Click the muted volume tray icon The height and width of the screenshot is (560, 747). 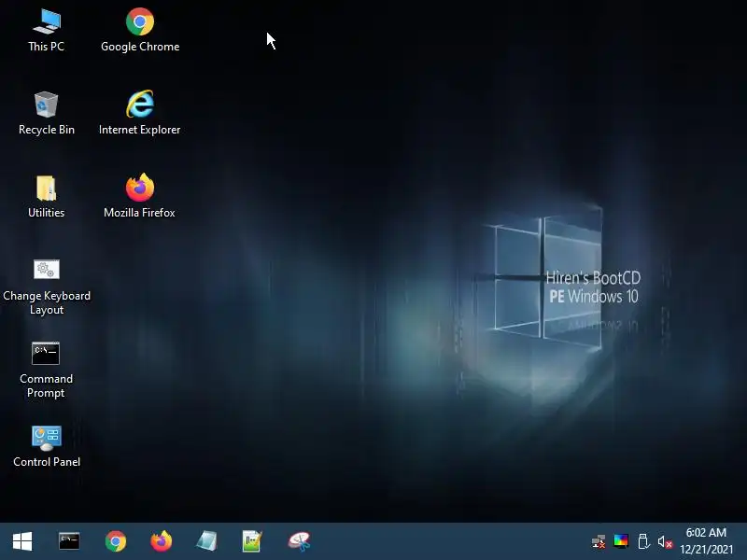[665, 542]
